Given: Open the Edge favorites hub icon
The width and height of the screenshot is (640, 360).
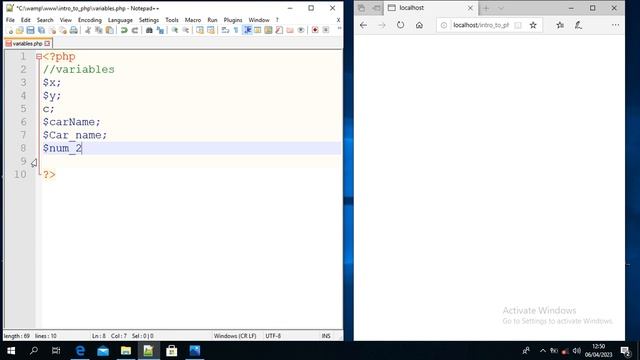Looking at the screenshot, I should (x=560, y=25).
